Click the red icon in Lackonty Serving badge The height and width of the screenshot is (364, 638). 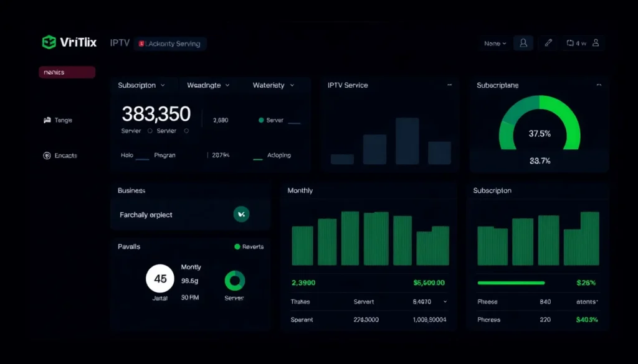141,44
